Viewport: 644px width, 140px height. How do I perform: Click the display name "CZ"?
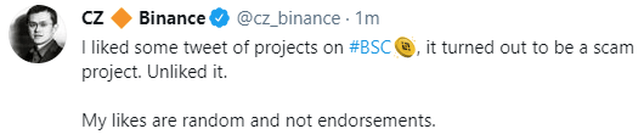[92, 18]
